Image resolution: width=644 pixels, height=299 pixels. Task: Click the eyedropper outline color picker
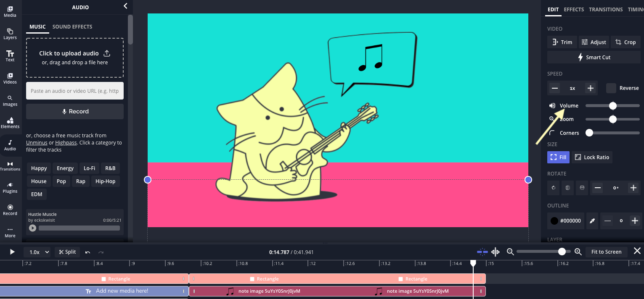coord(592,221)
